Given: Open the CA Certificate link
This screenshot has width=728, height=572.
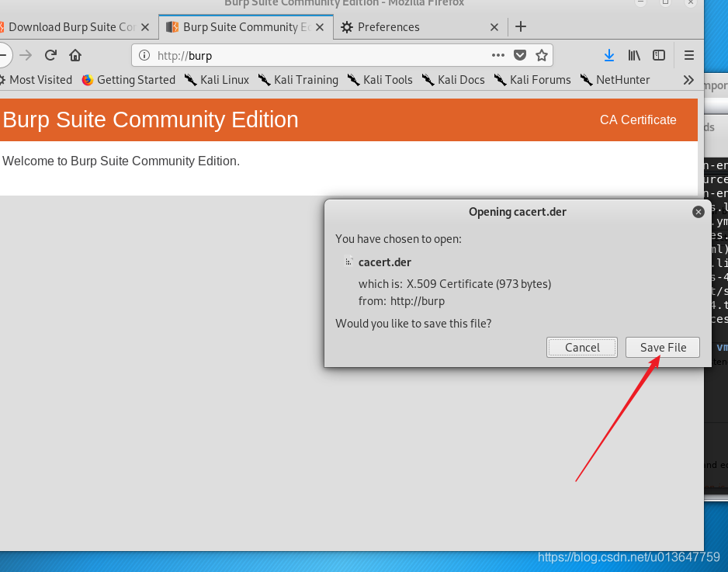Looking at the screenshot, I should pyautogui.click(x=638, y=120).
